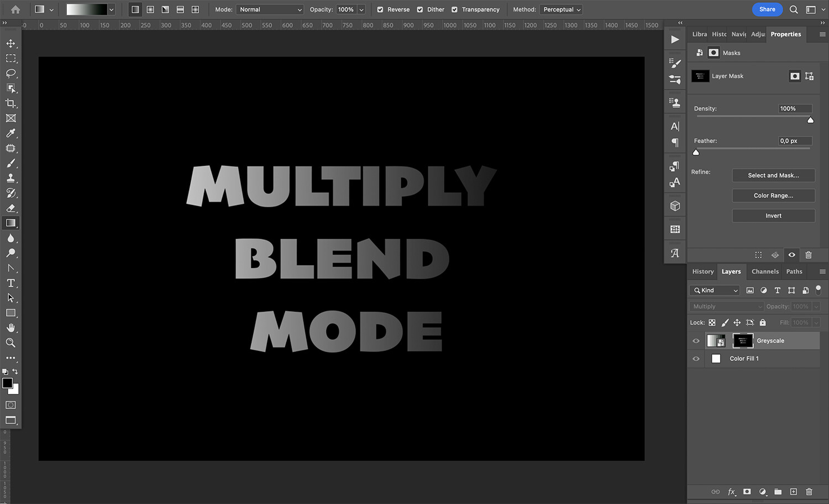829x504 pixels.
Task: Uncheck the Dither option
Action: pyautogui.click(x=420, y=9)
